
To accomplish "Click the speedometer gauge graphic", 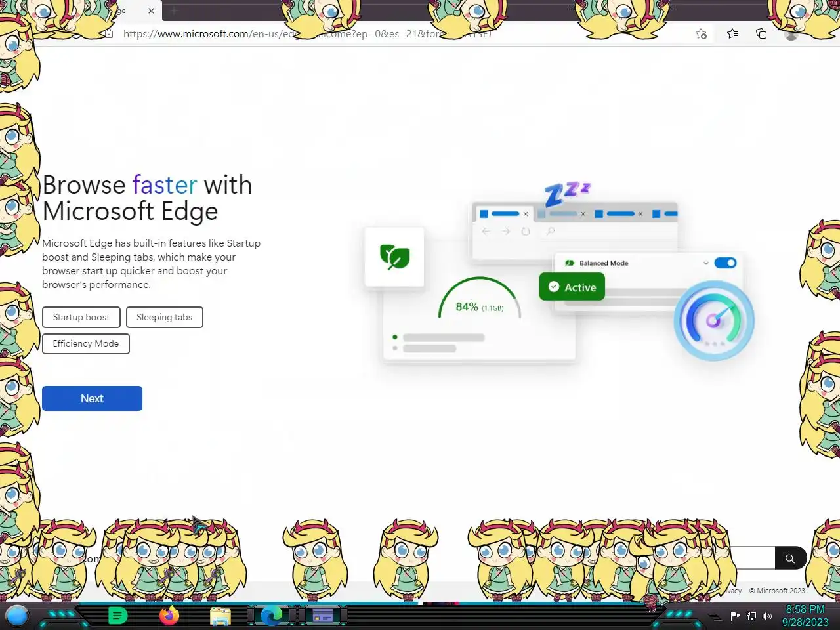I will click(x=714, y=320).
